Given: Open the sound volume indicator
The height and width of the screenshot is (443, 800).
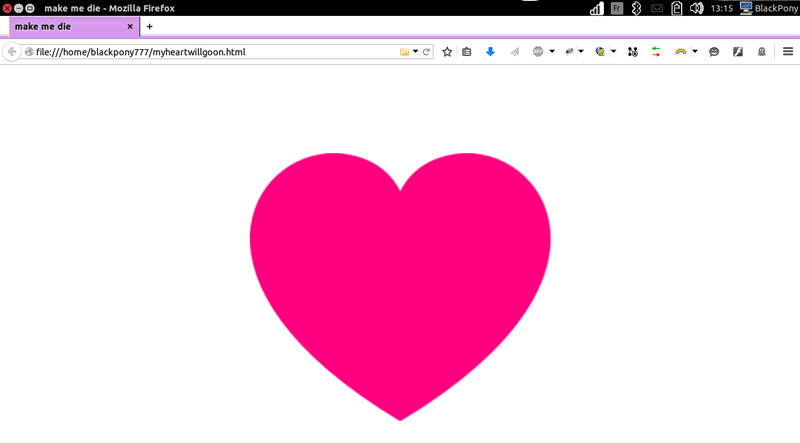Looking at the screenshot, I should click(696, 8).
